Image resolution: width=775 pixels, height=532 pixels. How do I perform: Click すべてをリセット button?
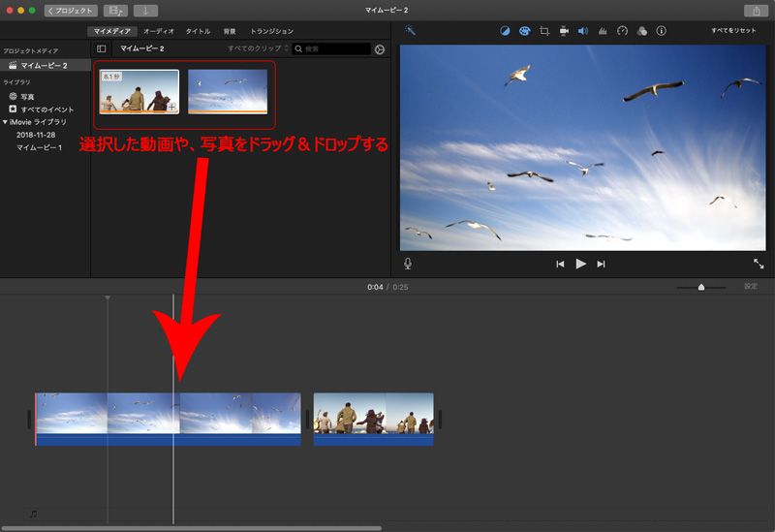(733, 31)
